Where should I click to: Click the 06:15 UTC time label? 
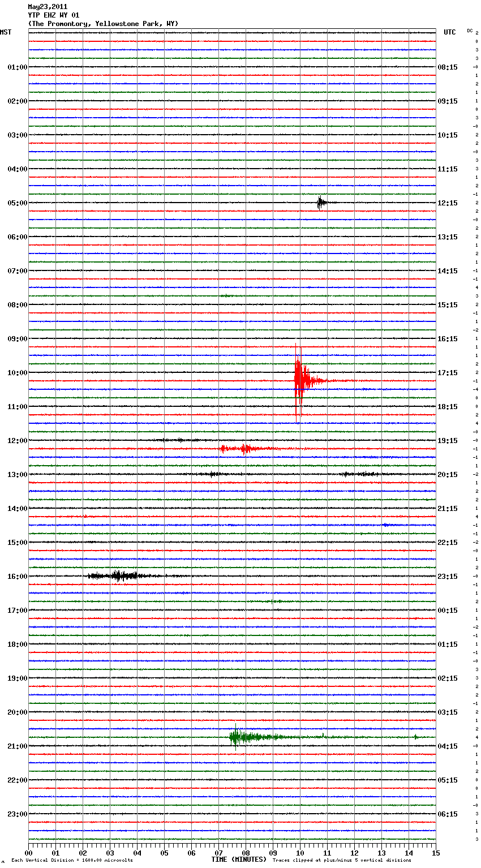(x=448, y=814)
